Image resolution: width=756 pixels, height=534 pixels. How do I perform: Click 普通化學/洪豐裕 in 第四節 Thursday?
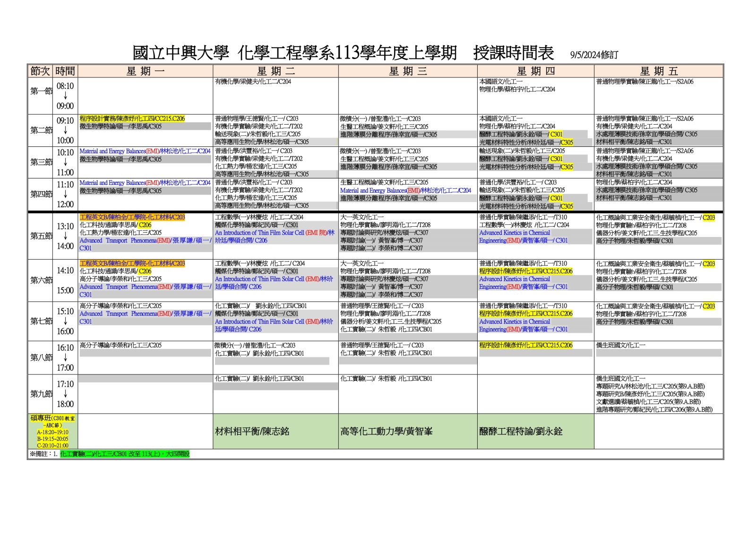coord(518,182)
